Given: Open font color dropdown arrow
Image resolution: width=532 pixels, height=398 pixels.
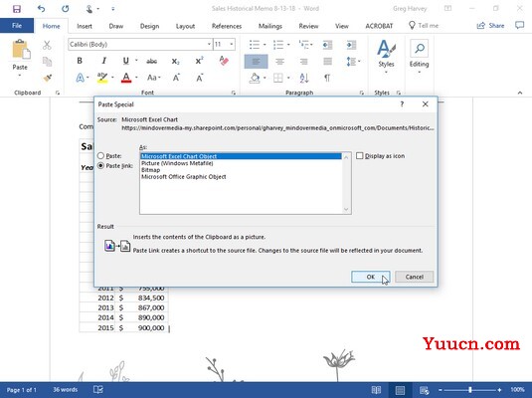Looking at the screenshot, I should tap(136, 78).
